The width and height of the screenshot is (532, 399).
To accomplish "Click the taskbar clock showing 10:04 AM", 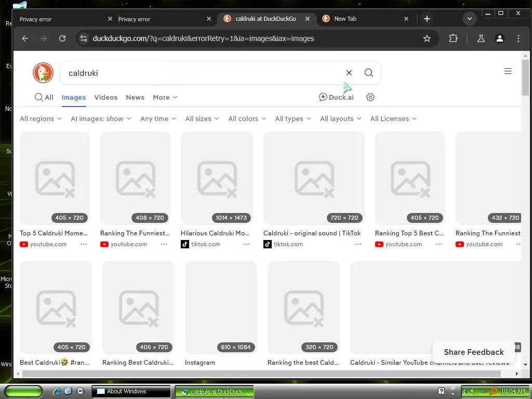I will point(513,391).
